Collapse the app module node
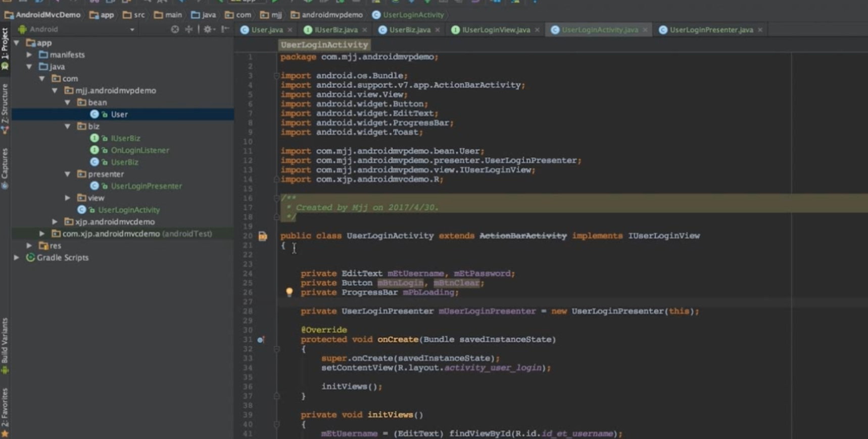The image size is (868, 439). (17, 43)
